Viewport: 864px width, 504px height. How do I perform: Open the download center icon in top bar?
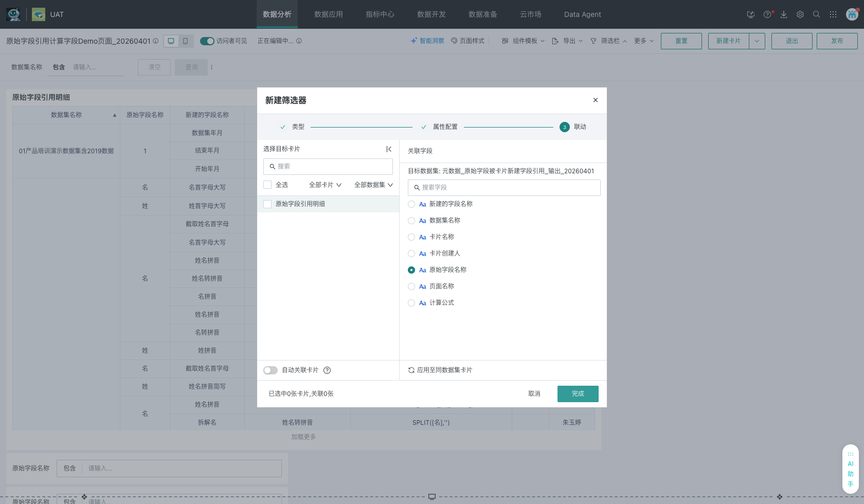click(784, 14)
